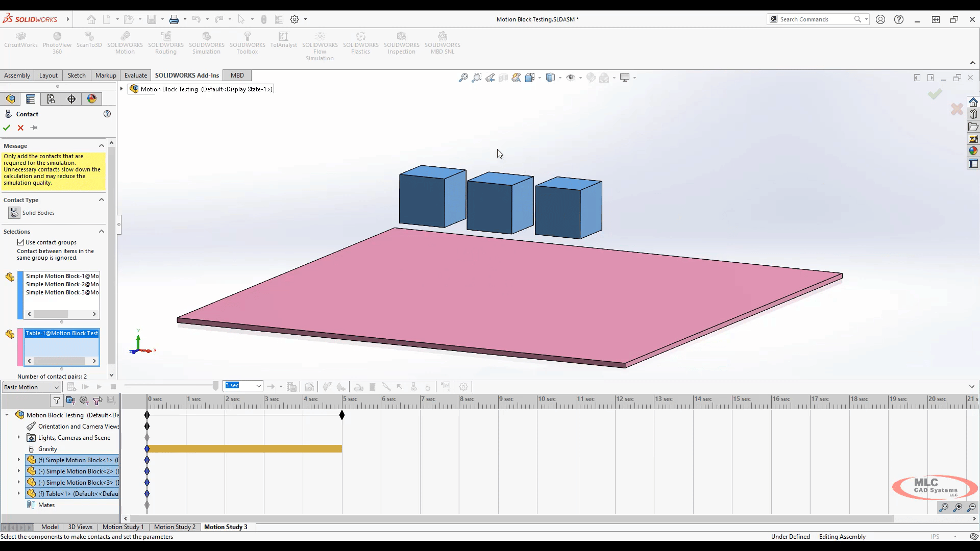The image size is (980, 551).
Task: Activate SOLIDWORKS Motion add-in
Action: point(125,43)
